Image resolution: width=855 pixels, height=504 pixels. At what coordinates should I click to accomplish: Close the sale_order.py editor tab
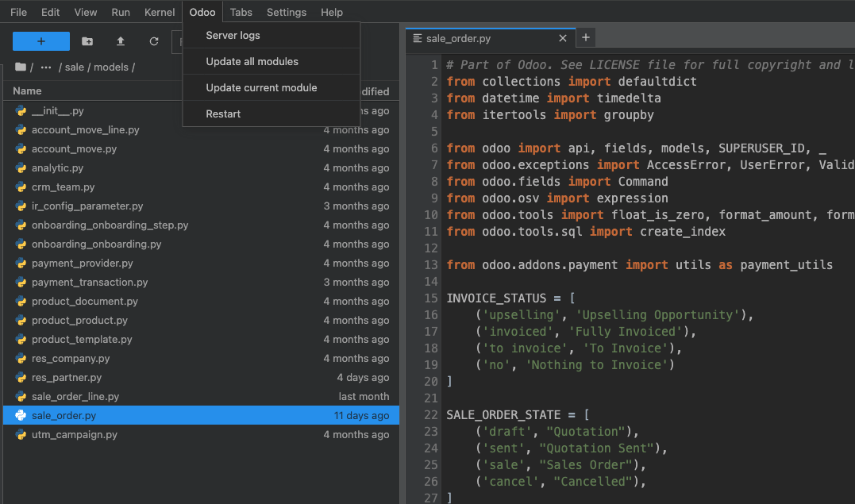(x=563, y=38)
